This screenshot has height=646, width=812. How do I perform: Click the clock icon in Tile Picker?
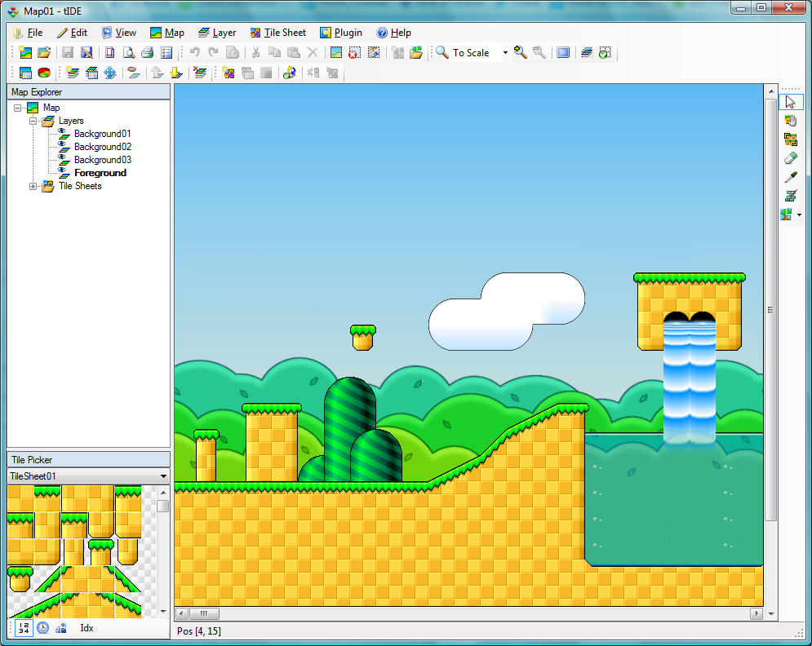coord(42,628)
